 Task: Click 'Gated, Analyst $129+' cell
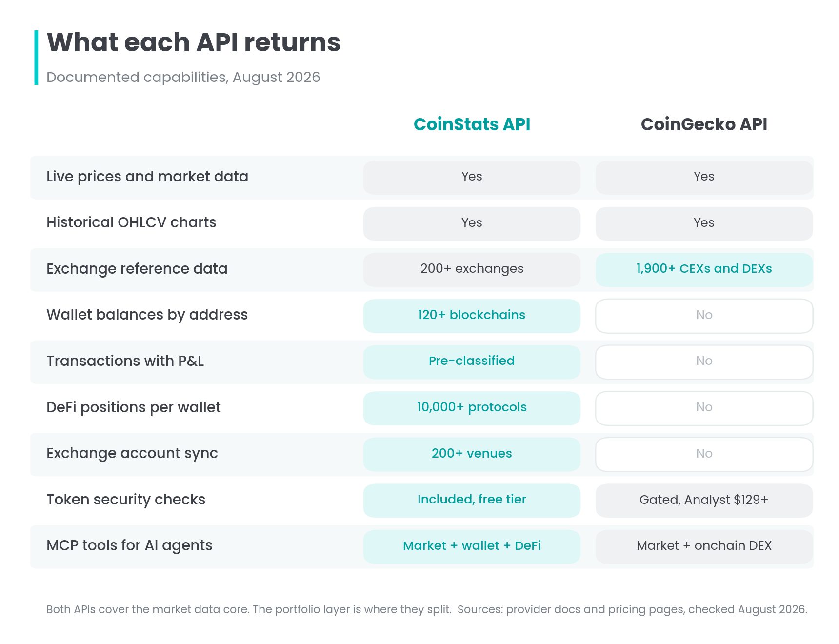[x=704, y=500]
